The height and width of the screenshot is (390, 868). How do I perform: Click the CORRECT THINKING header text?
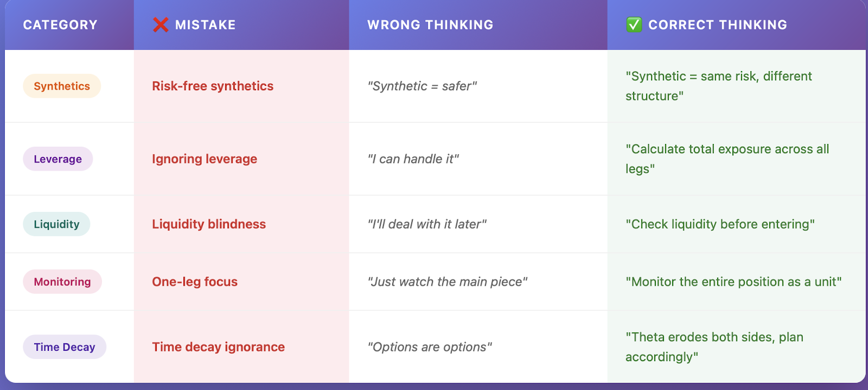[717, 25]
